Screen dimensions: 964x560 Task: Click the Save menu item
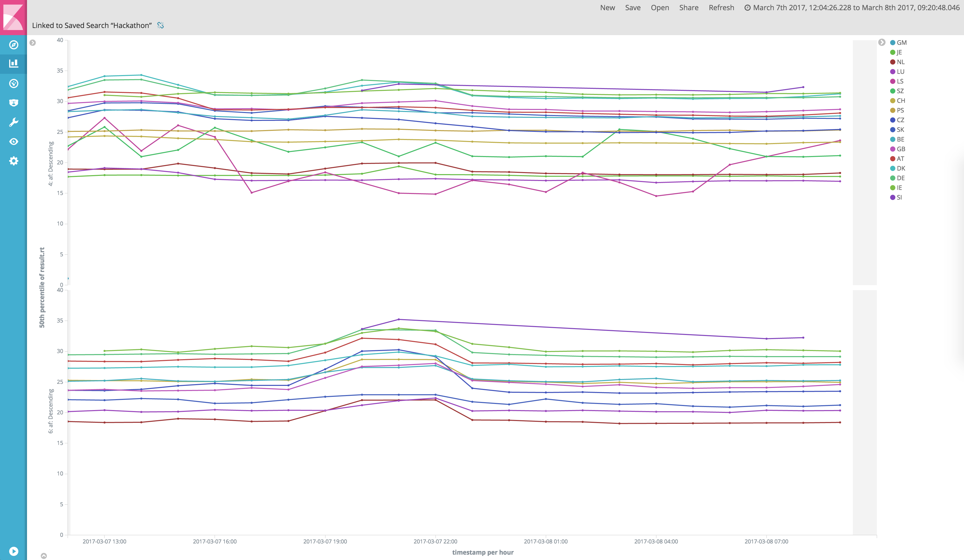click(x=633, y=8)
